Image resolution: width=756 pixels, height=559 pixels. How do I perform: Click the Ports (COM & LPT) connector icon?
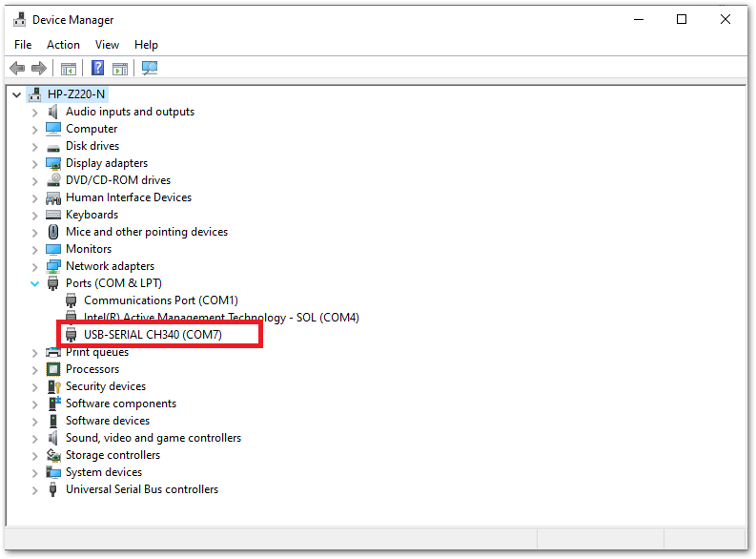pos(53,283)
